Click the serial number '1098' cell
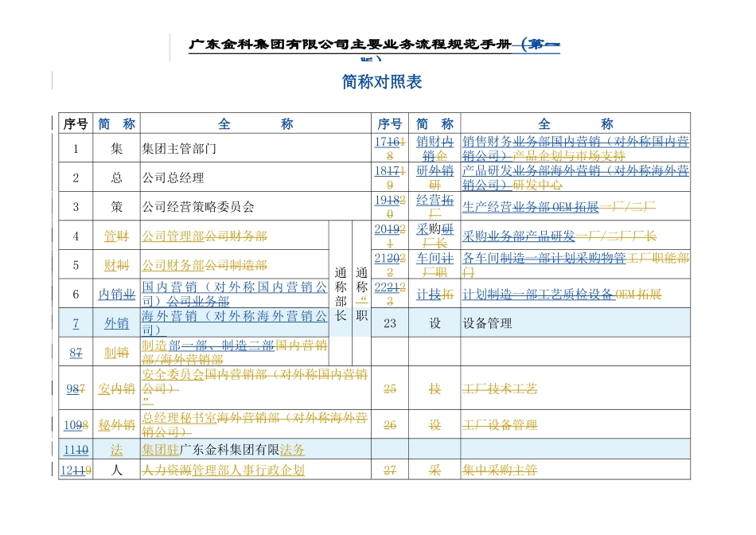 click(76, 425)
